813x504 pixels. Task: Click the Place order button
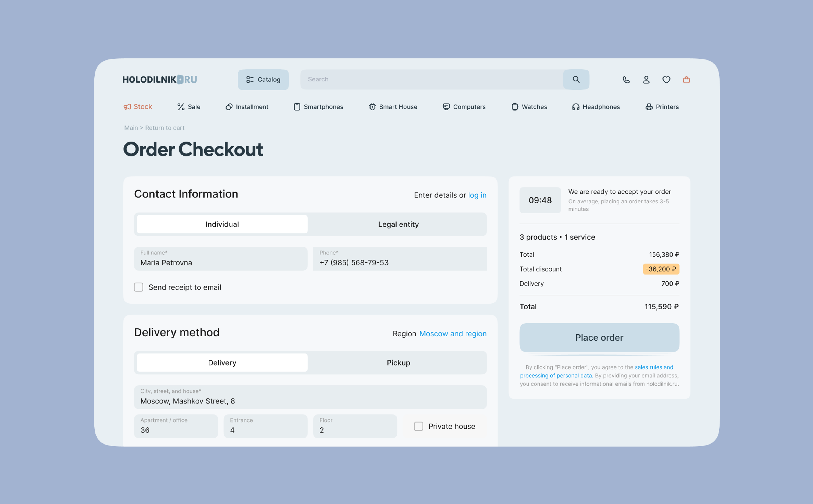pyautogui.click(x=599, y=337)
